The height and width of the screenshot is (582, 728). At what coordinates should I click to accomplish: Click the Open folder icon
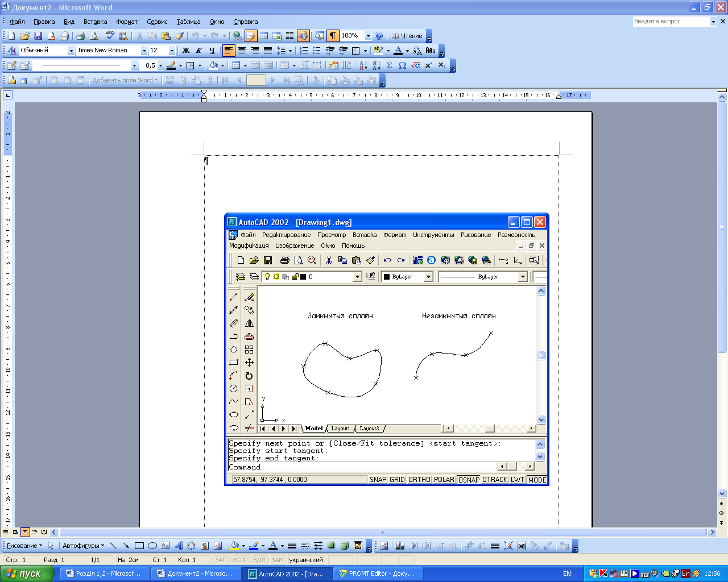point(25,36)
